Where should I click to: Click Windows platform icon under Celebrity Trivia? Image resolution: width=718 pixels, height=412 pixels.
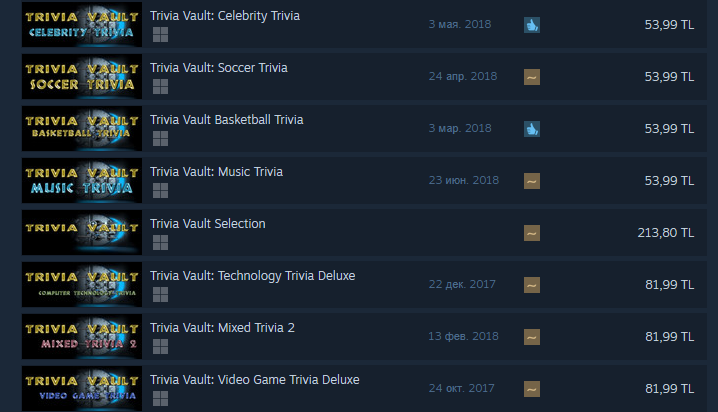pyautogui.click(x=160, y=34)
